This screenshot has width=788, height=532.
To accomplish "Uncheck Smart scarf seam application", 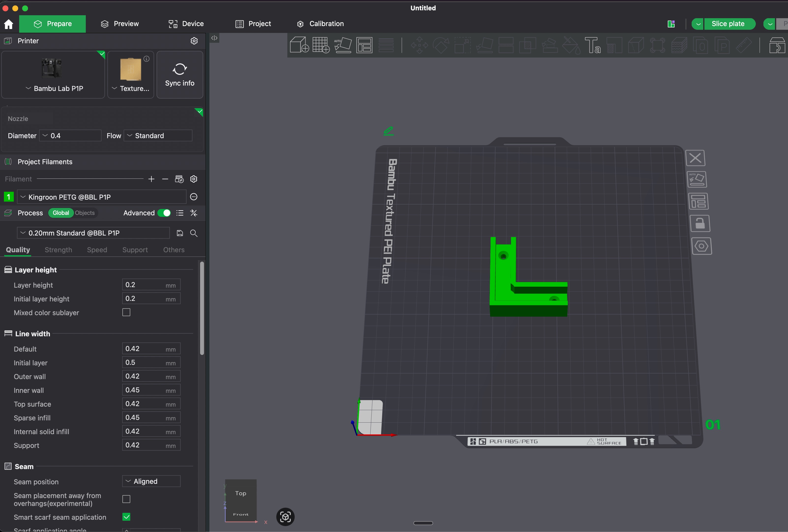I will tap(126, 517).
